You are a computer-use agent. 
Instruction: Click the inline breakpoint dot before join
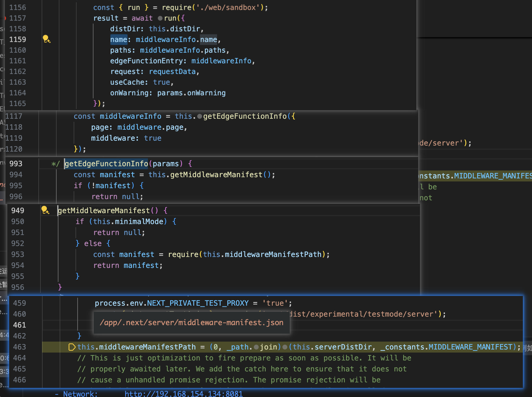click(x=256, y=347)
